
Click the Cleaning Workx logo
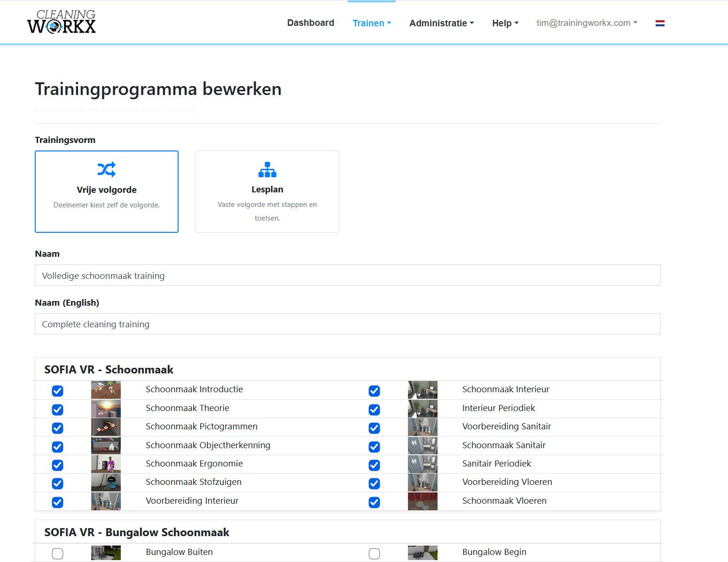coord(62,22)
